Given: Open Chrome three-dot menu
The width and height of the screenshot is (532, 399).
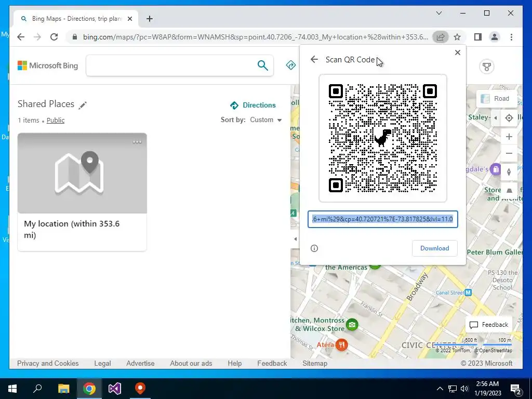Looking at the screenshot, I should 511,37.
